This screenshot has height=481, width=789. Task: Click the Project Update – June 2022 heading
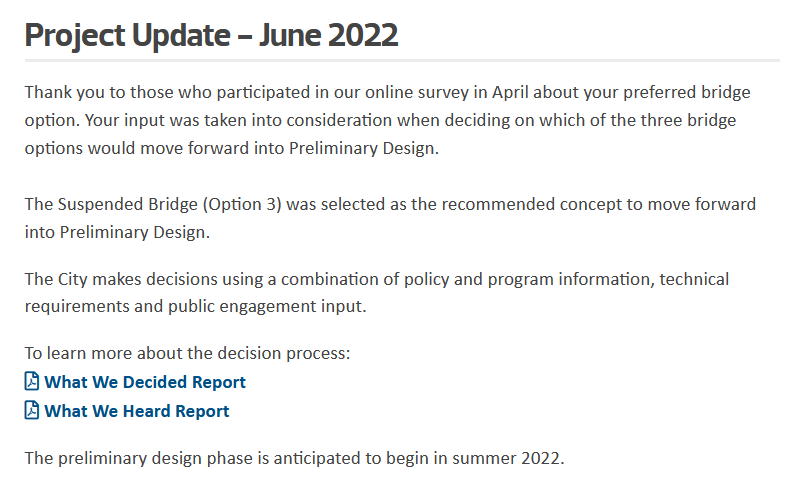click(211, 35)
